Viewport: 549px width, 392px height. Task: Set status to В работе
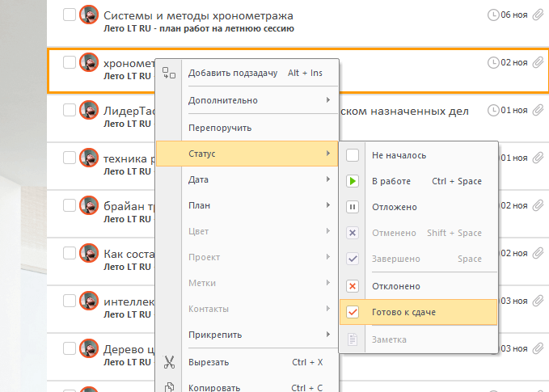point(418,181)
